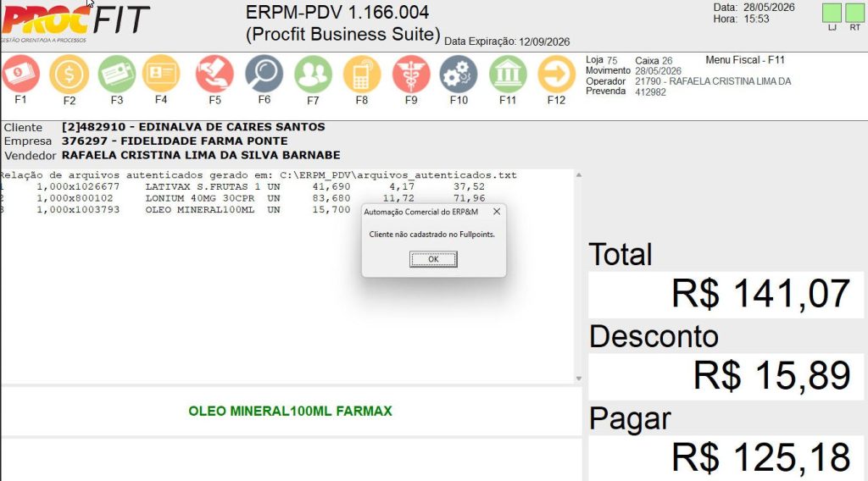Click the Menu Fiscal - F11 label

click(744, 60)
